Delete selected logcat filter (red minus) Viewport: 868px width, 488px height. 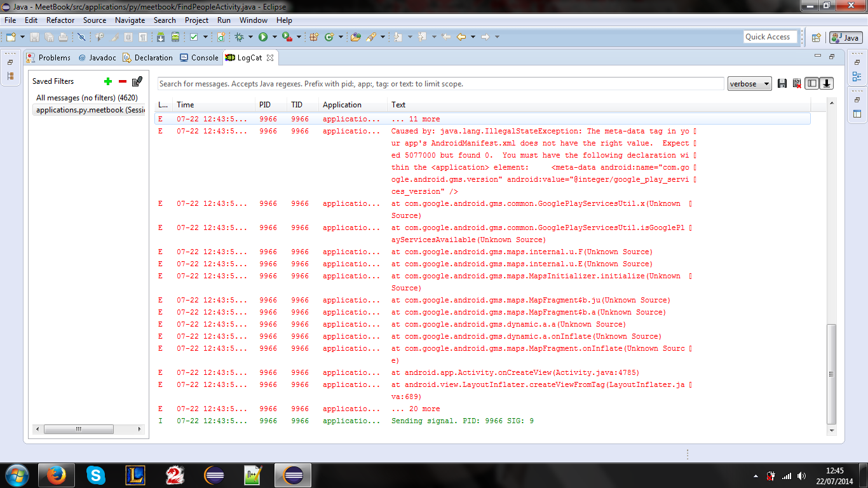coord(123,81)
